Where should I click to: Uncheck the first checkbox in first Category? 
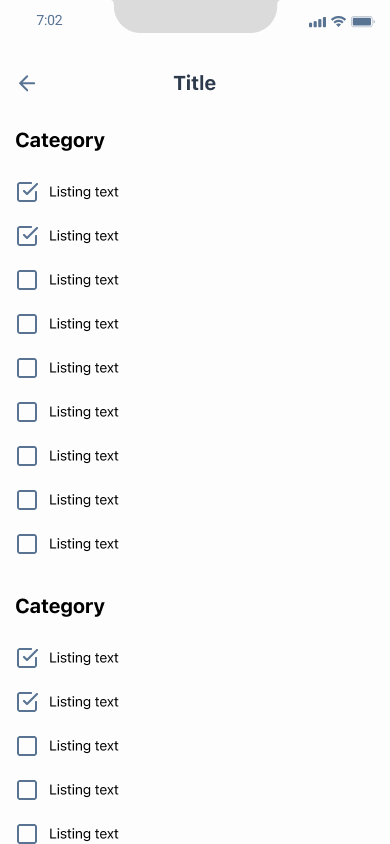pyautogui.click(x=27, y=192)
